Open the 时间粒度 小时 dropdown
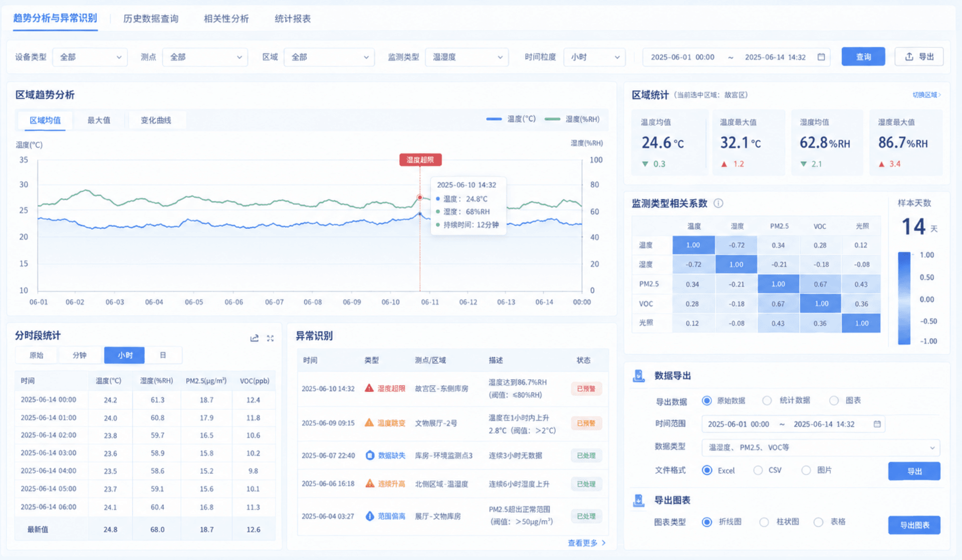The height and width of the screenshot is (560, 962). (595, 57)
